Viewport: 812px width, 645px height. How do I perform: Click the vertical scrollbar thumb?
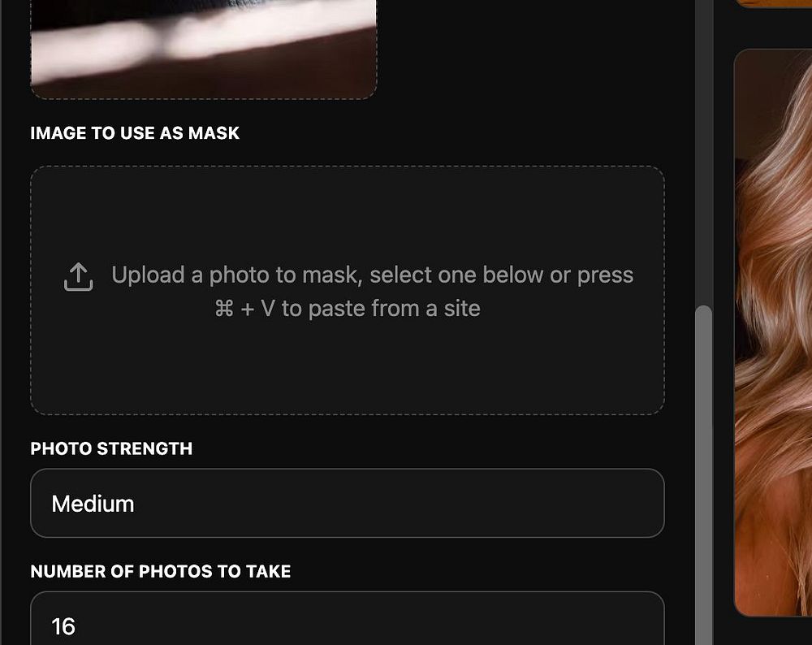point(705,471)
